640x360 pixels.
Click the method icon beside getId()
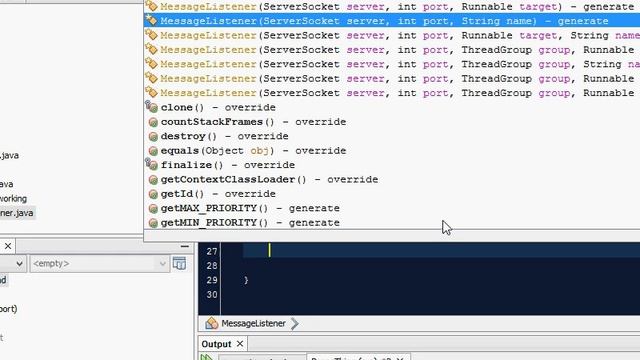coord(153,194)
